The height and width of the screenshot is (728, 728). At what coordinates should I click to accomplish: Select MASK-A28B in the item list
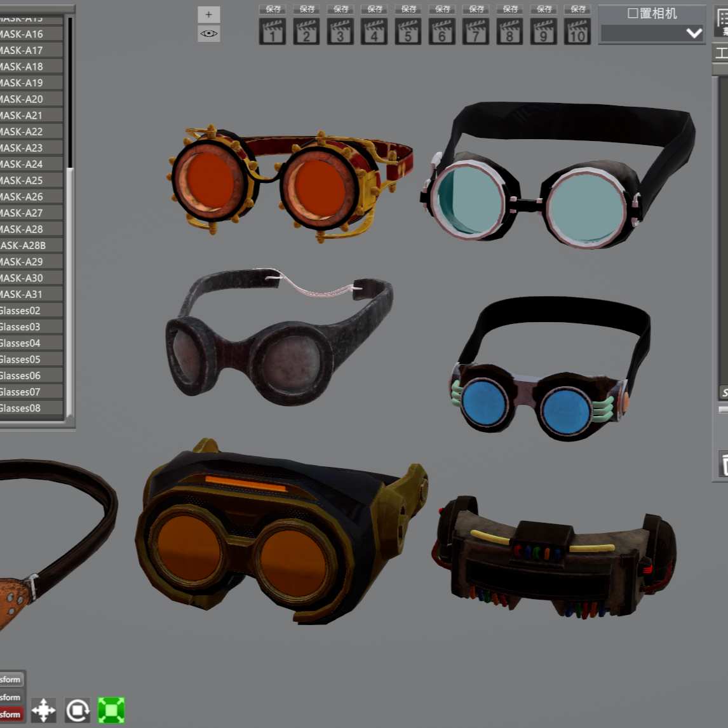coord(31,245)
